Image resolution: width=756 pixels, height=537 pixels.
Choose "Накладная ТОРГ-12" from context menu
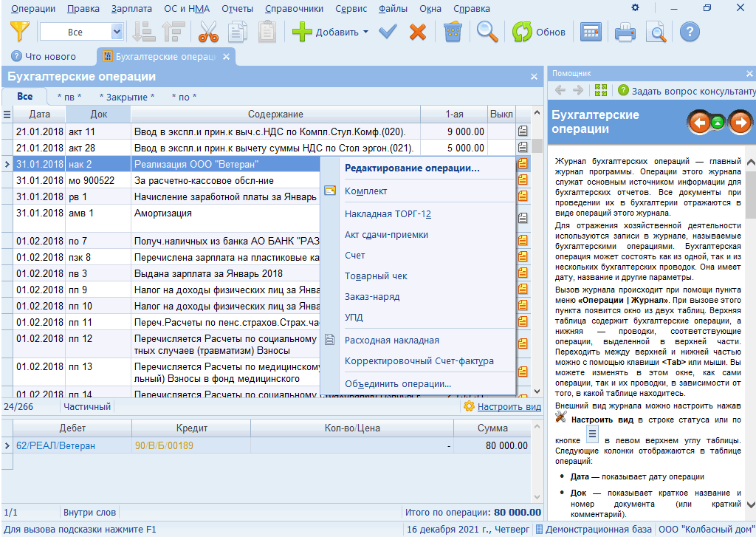(x=388, y=214)
